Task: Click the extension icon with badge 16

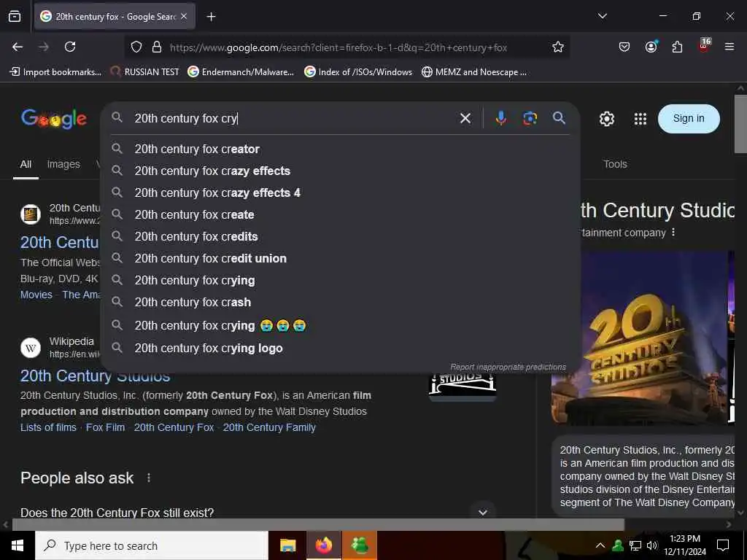Action: click(x=704, y=46)
